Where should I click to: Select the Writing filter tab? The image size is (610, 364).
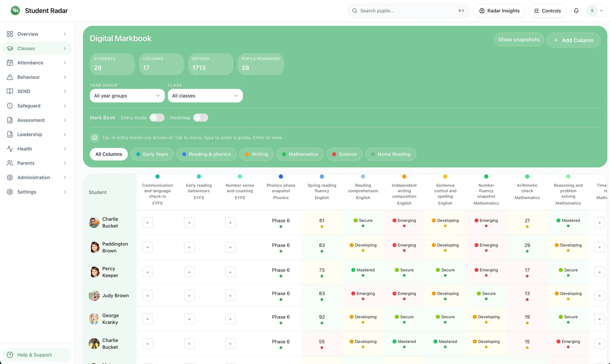256,154
